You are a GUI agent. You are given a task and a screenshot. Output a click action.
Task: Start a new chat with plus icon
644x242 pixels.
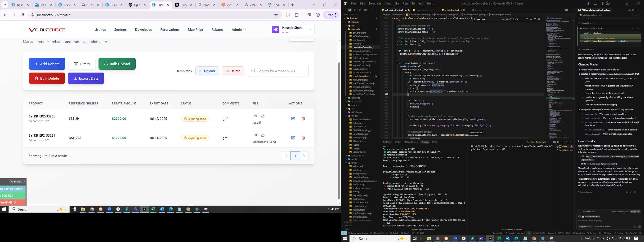coord(626,10)
